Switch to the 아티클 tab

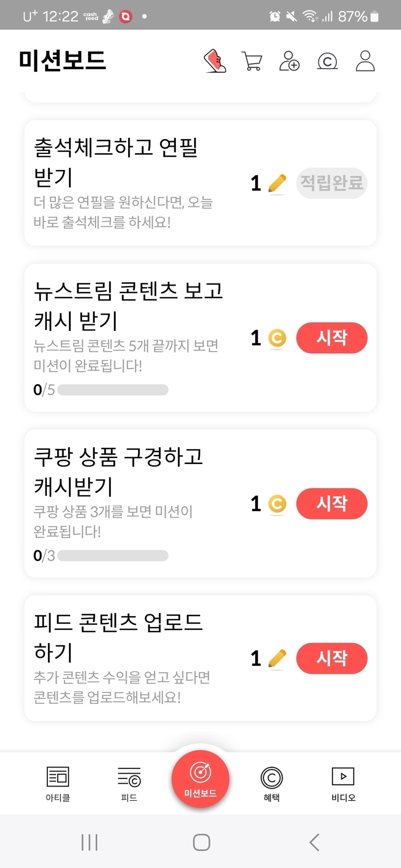(x=58, y=783)
